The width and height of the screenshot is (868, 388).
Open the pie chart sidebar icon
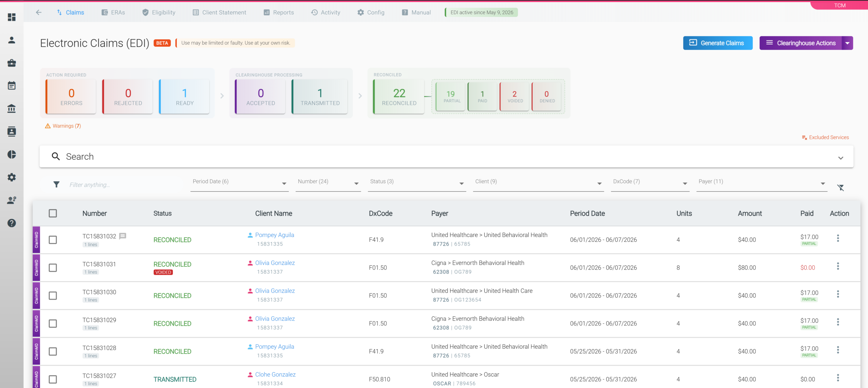click(x=12, y=154)
